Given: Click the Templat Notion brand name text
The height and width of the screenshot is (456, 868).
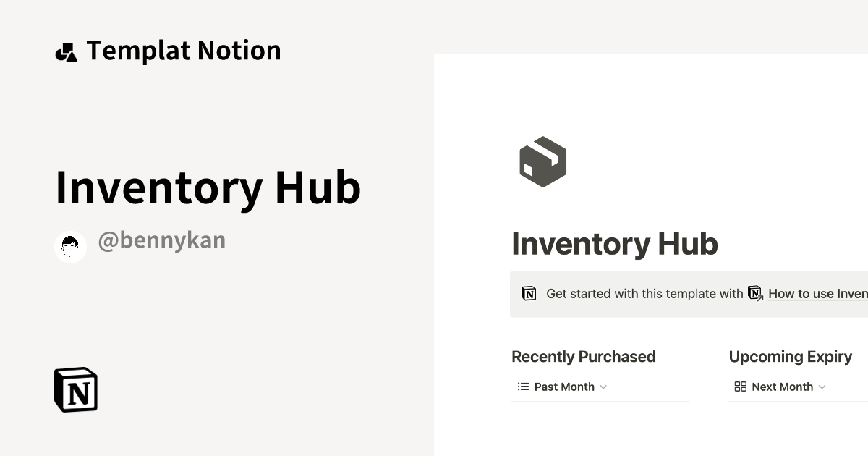Looking at the screenshot, I should (183, 51).
